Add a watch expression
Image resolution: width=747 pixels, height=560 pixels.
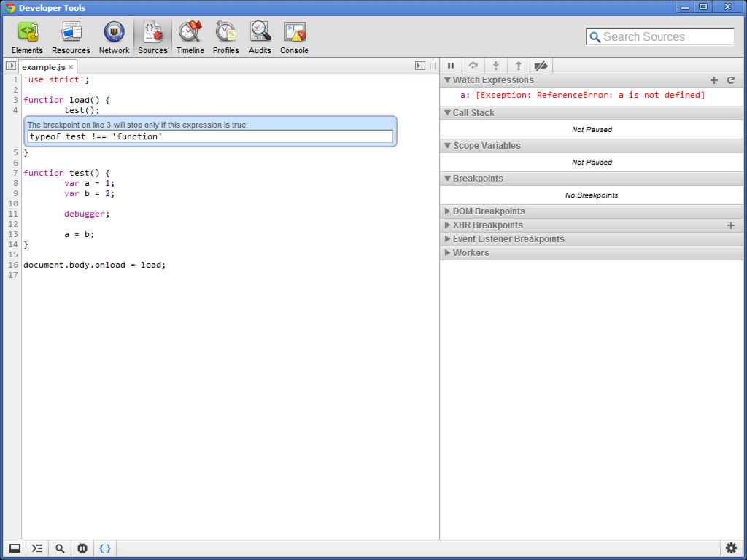(x=713, y=80)
